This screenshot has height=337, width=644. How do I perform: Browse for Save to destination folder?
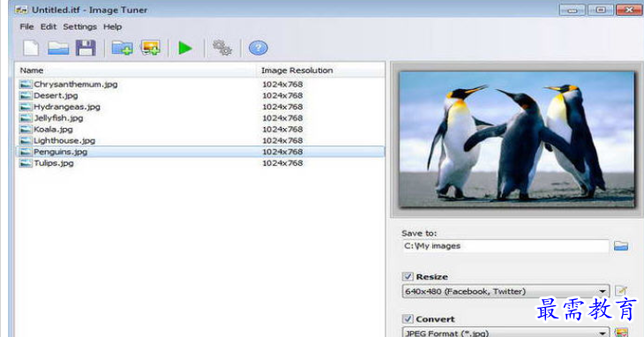pos(621,246)
